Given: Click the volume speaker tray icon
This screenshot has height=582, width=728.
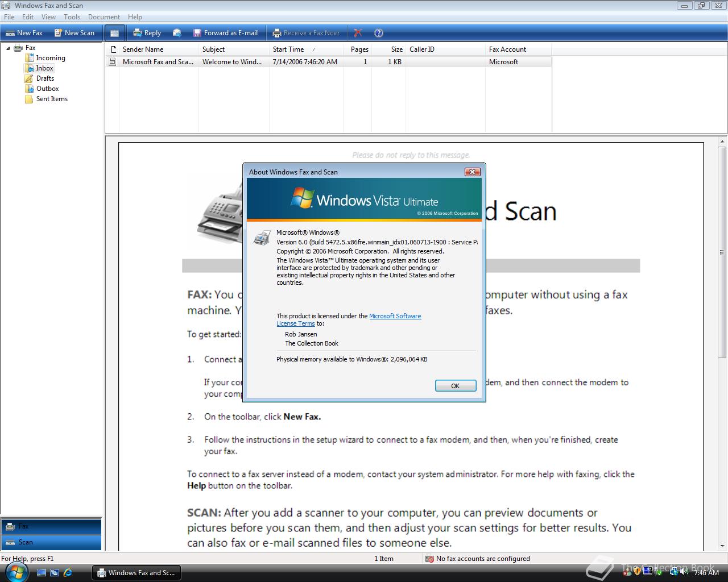Looking at the screenshot, I should tap(685, 573).
